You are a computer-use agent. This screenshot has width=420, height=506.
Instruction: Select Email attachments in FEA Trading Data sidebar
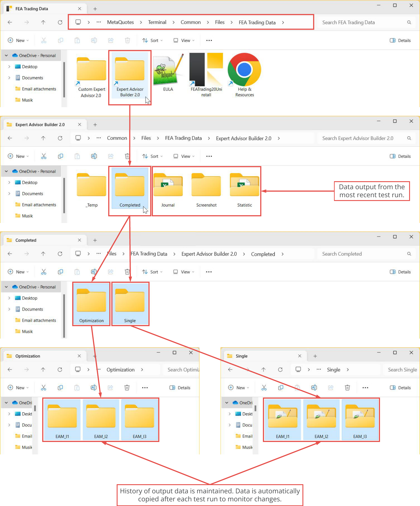[35, 89]
